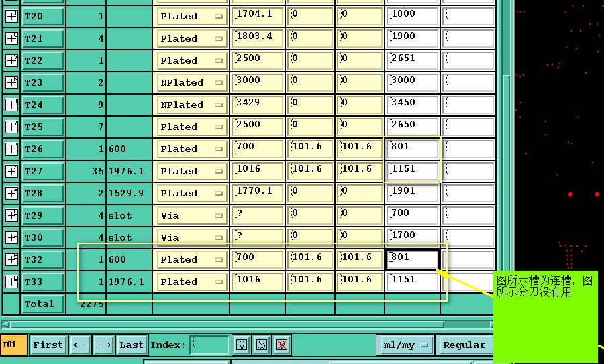The height and width of the screenshot is (364, 604).
Task: Click the tool shape icon in row T27
Action: (x=11, y=171)
